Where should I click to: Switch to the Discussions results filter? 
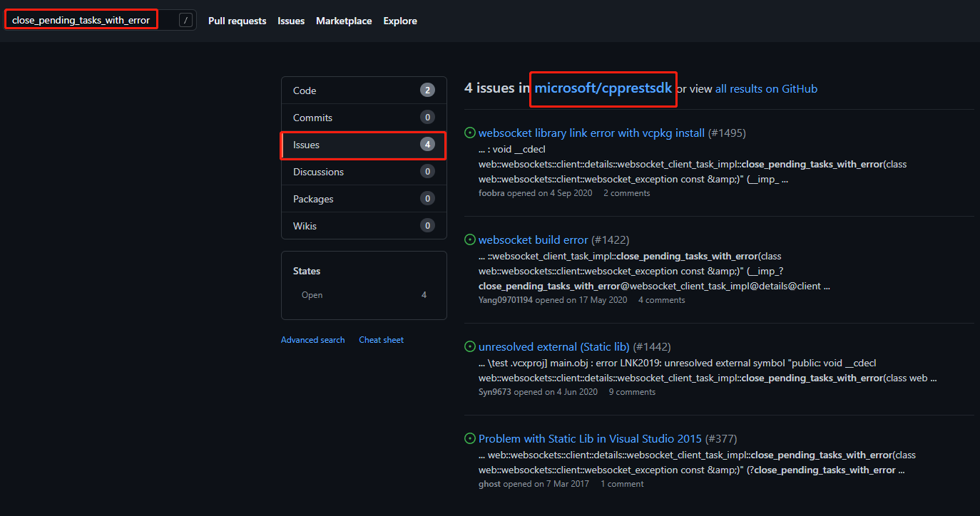[x=318, y=172]
